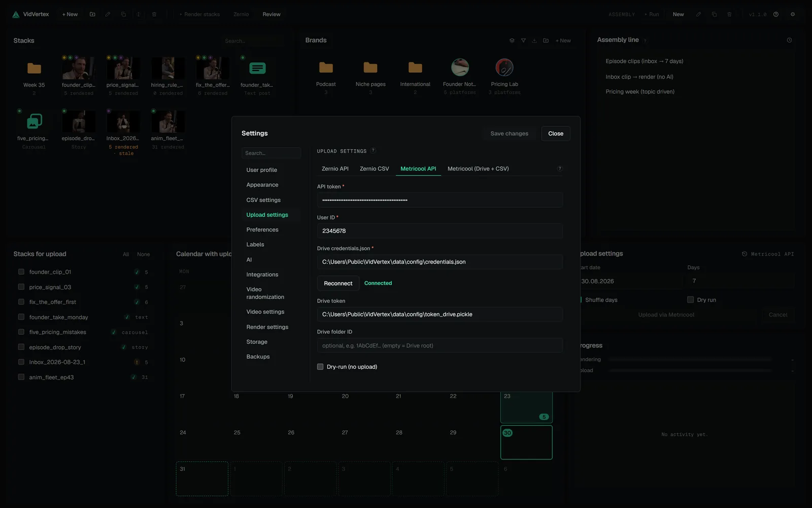812x508 pixels.
Task: Click the Save changes button
Action: click(x=510, y=134)
